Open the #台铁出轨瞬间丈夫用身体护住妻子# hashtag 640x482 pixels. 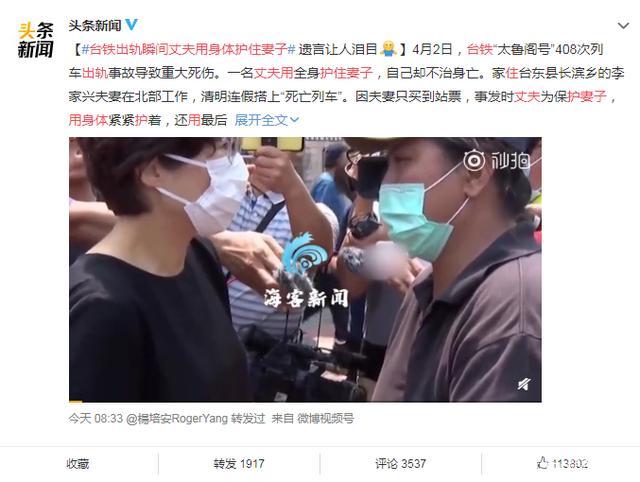(188, 49)
